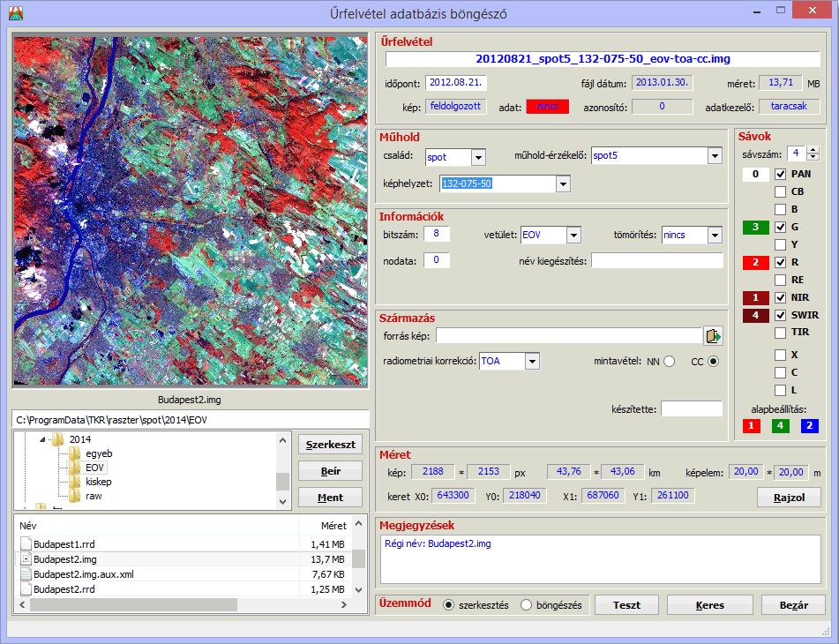Click the Keres button

click(709, 606)
